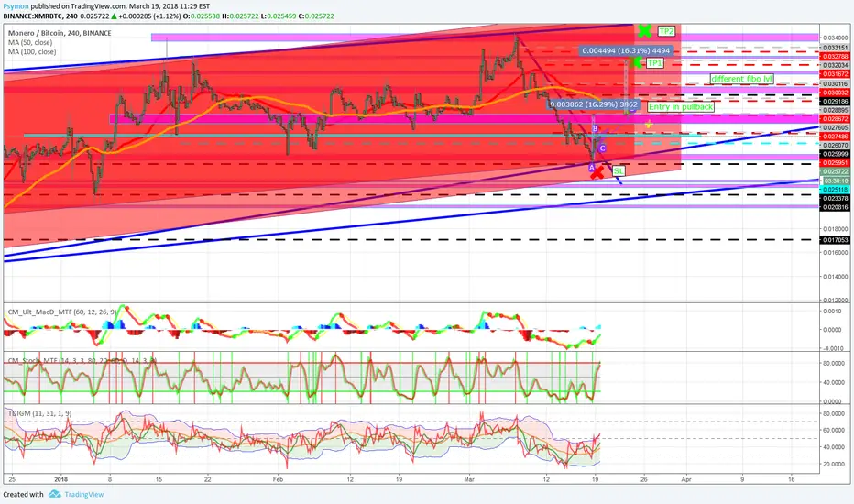Click the red price label 0.027486
This screenshot has width=854, height=504.
point(835,137)
